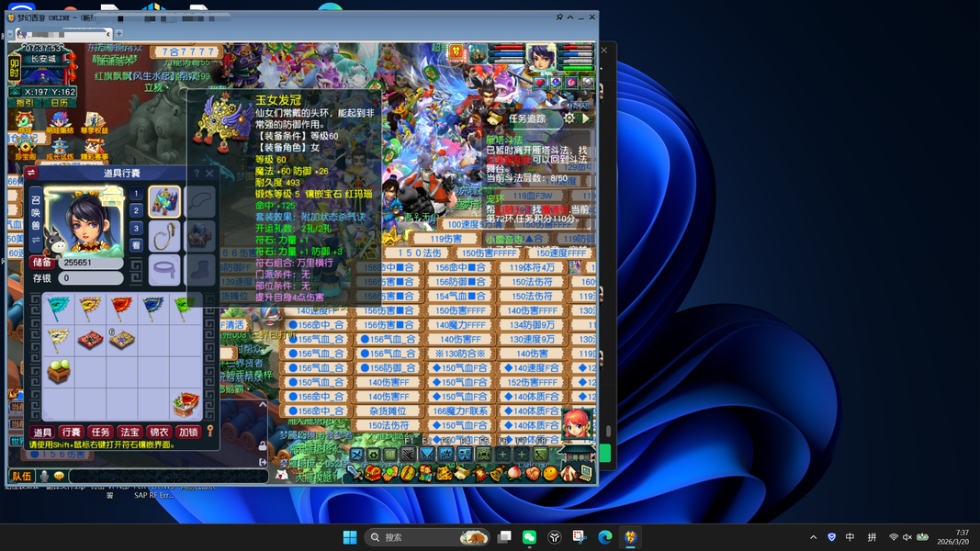Select the equipped belt slot in inventory
This screenshot has height=551, width=980.
pos(164,271)
